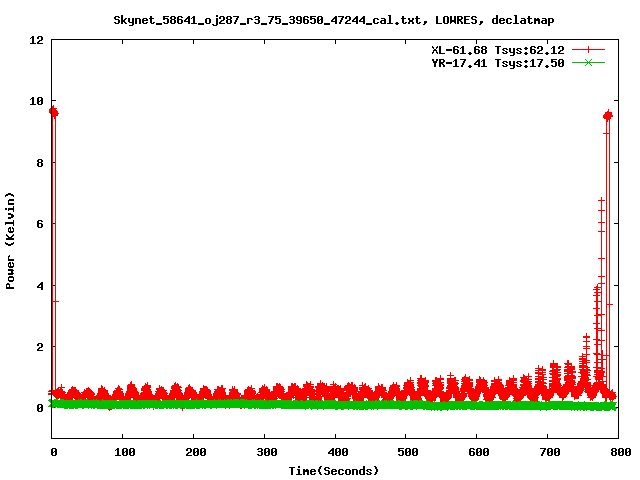The image size is (640, 480).
Task: Click the x-axis tick label 200
Action: coord(196,452)
